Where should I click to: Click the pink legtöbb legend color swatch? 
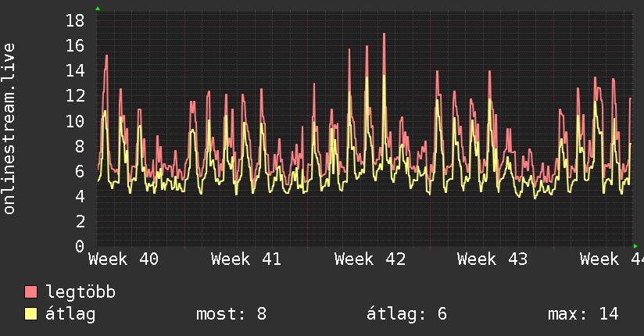coord(30,291)
